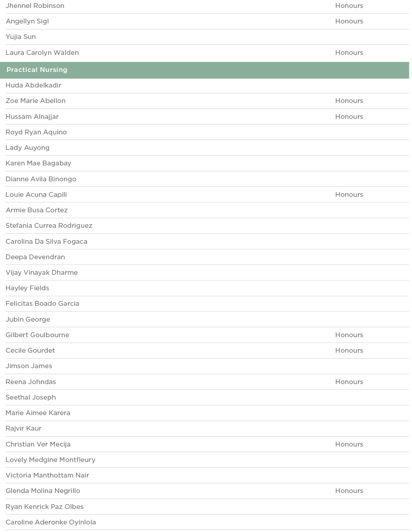Click the Practical Nursing section header
Image resolution: width=412 pixels, height=532 pixels.
pyautogui.click(x=37, y=70)
